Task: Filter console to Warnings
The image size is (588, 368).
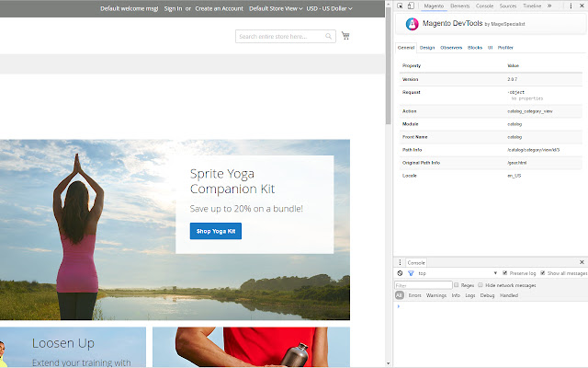Action: tap(436, 295)
